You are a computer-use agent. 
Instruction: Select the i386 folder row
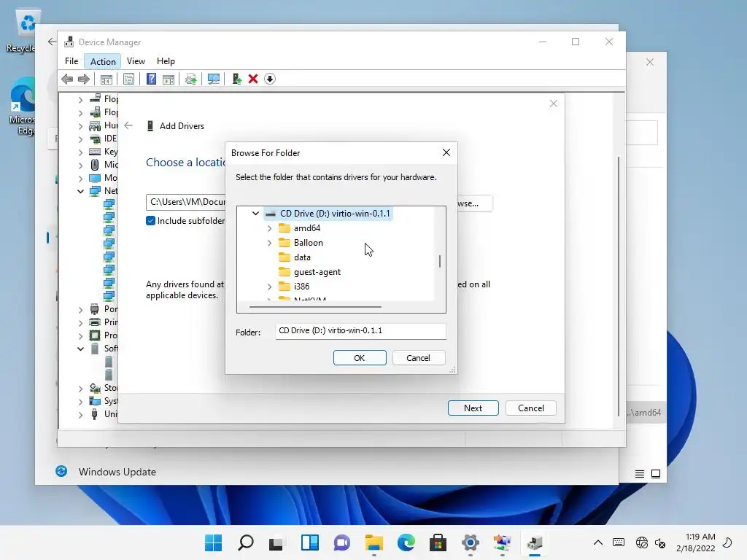[x=301, y=287]
